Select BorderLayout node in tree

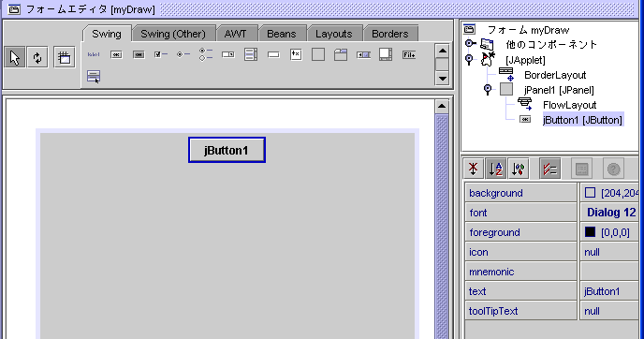click(555, 75)
